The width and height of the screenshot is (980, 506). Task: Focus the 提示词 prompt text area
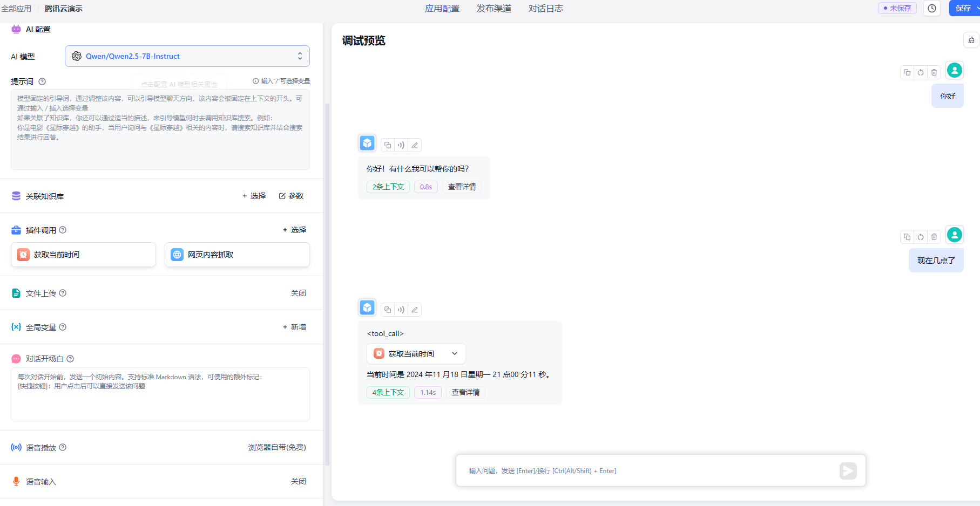point(160,129)
